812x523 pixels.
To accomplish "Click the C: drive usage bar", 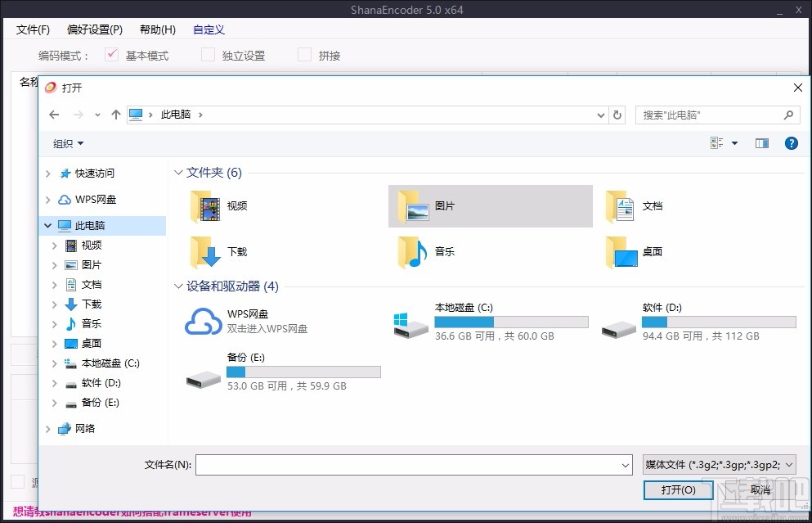I will click(511, 320).
